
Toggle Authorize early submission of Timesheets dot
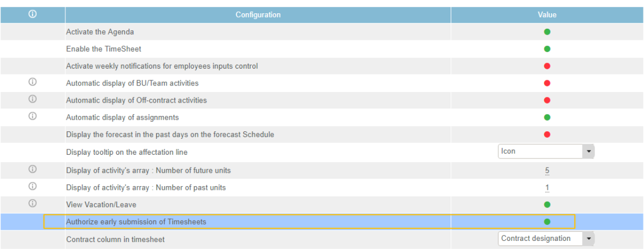click(547, 222)
